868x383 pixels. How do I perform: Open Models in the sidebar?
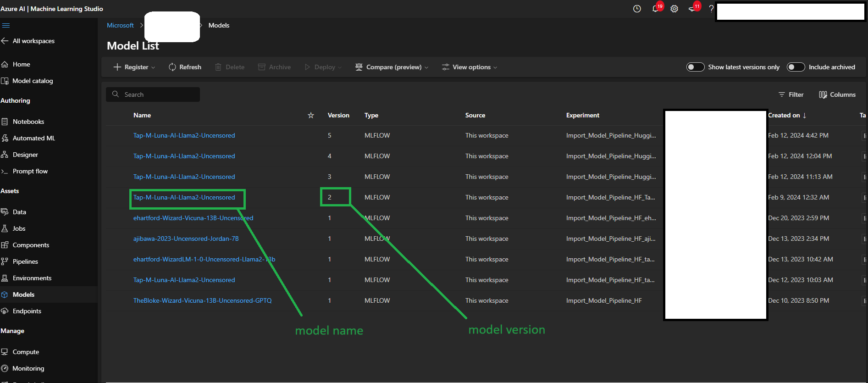coord(23,294)
